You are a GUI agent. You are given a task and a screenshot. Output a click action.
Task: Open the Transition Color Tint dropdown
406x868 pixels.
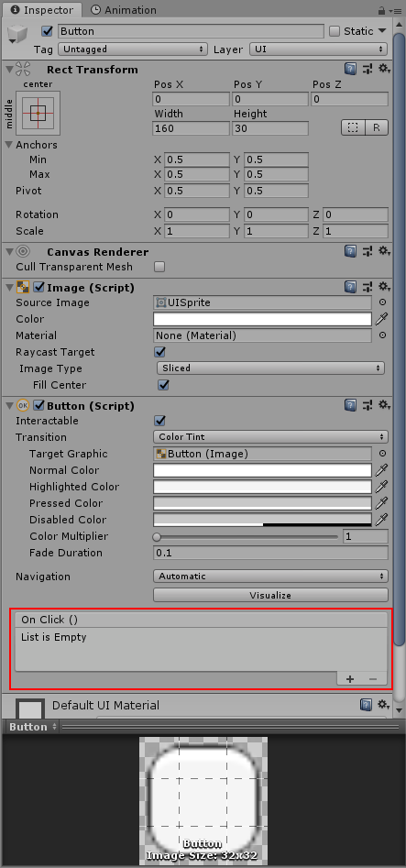click(270, 437)
